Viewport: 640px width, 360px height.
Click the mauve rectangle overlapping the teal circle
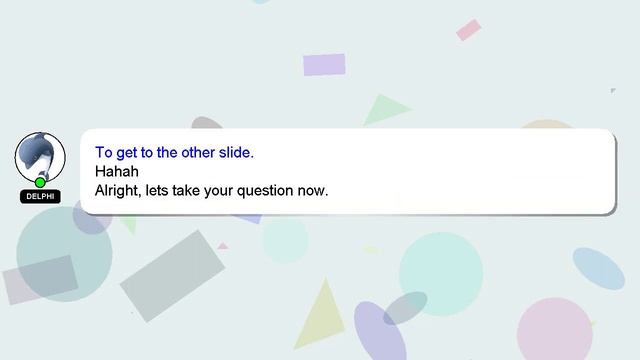pos(40,280)
